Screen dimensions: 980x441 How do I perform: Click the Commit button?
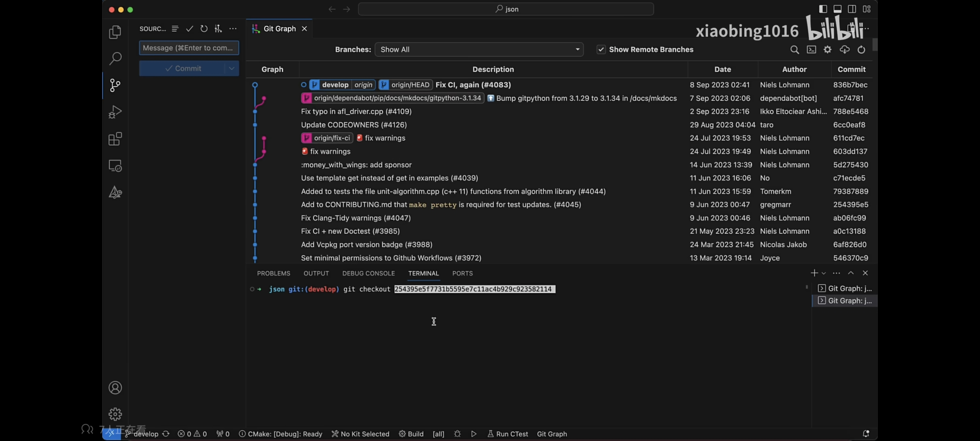182,68
